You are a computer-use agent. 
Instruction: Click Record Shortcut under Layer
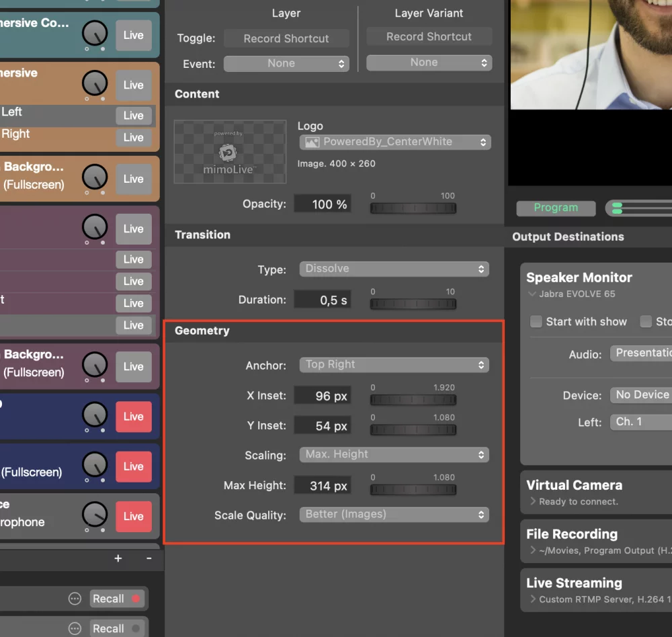coord(286,38)
